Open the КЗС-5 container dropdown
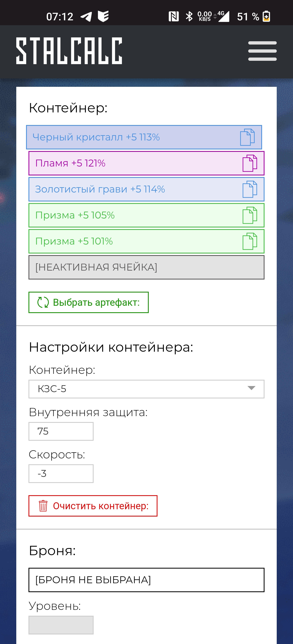This screenshot has height=644, width=293. (146, 389)
